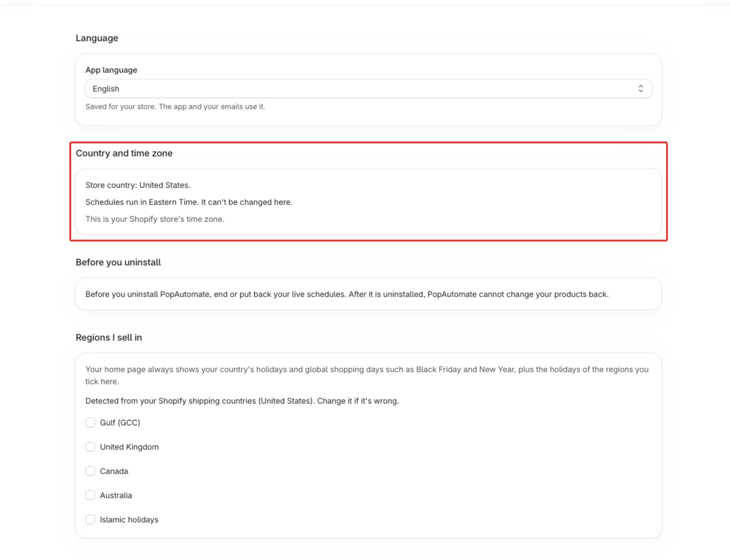Click the 'Before you uninstall' heading
The height and width of the screenshot is (560, 730).
[118, 262]
